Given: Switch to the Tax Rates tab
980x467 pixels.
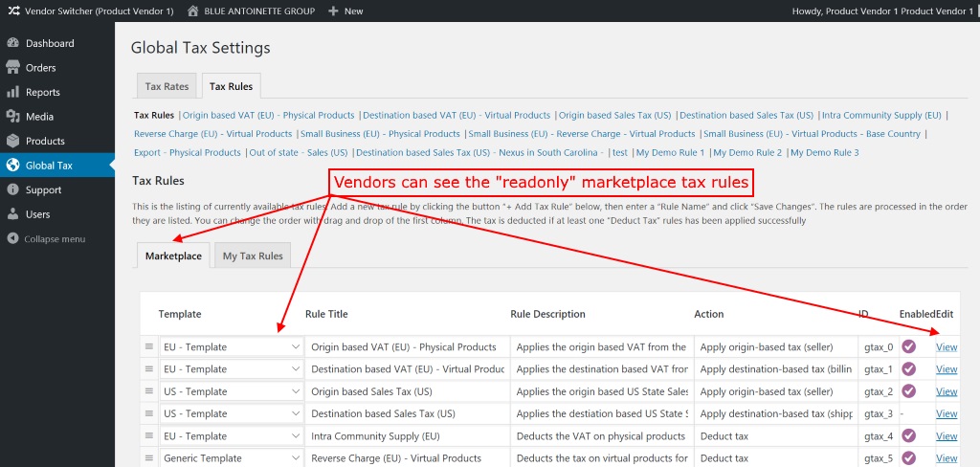Looking at the screenshot, I should (167, 86).
